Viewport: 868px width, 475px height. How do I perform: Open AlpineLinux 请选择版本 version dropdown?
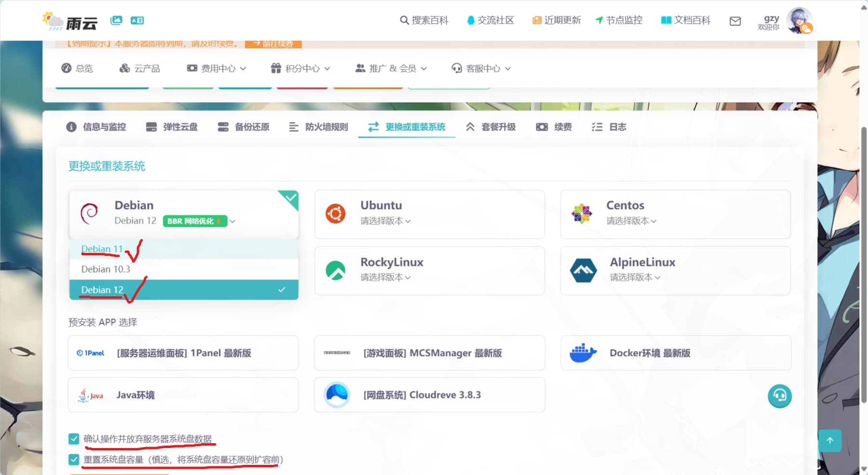(635, 277)
